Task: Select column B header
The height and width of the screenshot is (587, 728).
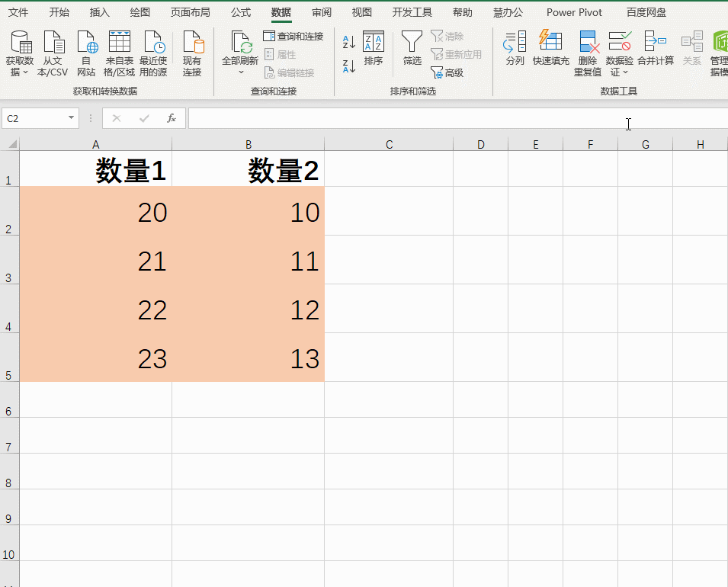Action: (249, 144)
